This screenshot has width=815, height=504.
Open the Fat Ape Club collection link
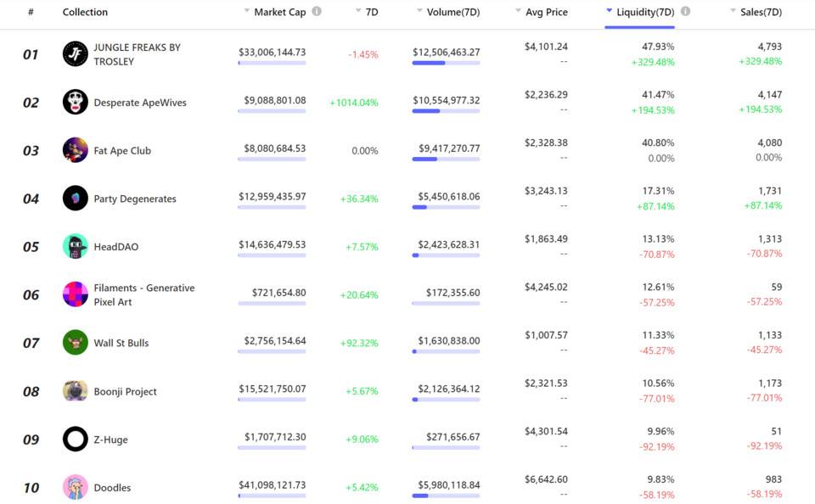coord(122,151)
